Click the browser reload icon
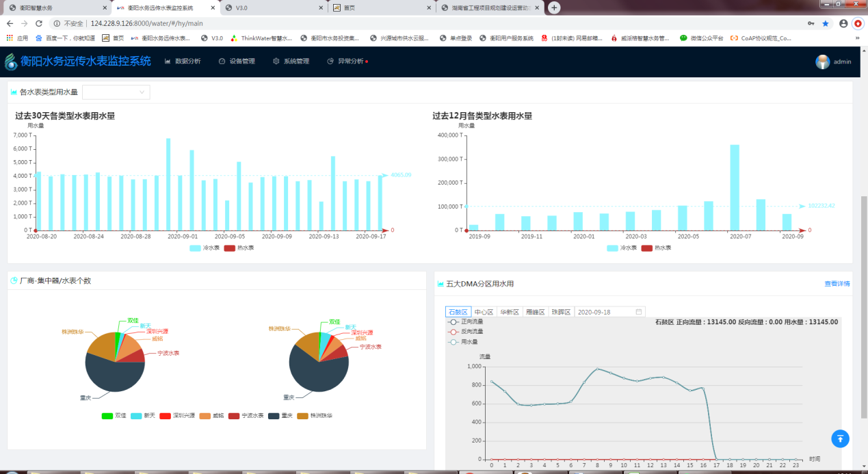 pos(38,23)
